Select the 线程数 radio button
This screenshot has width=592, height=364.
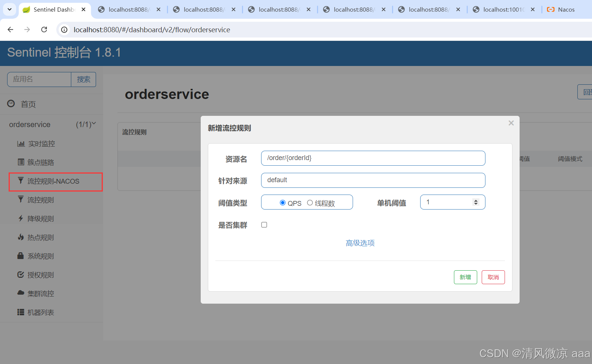(310, 203)
